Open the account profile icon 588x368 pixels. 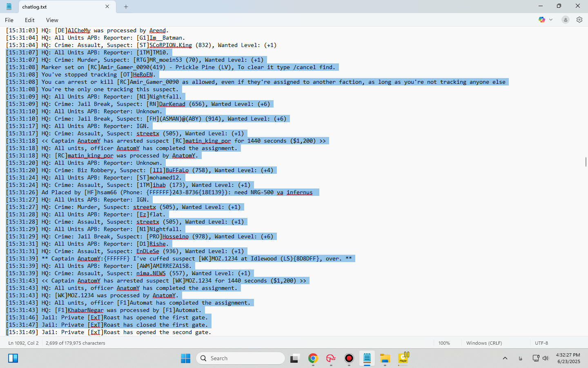(566, 20)
